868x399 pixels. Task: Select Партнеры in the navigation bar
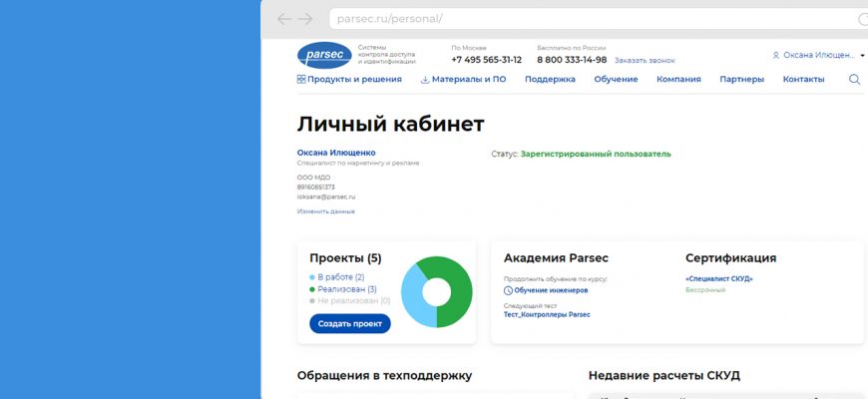point(741,80)
